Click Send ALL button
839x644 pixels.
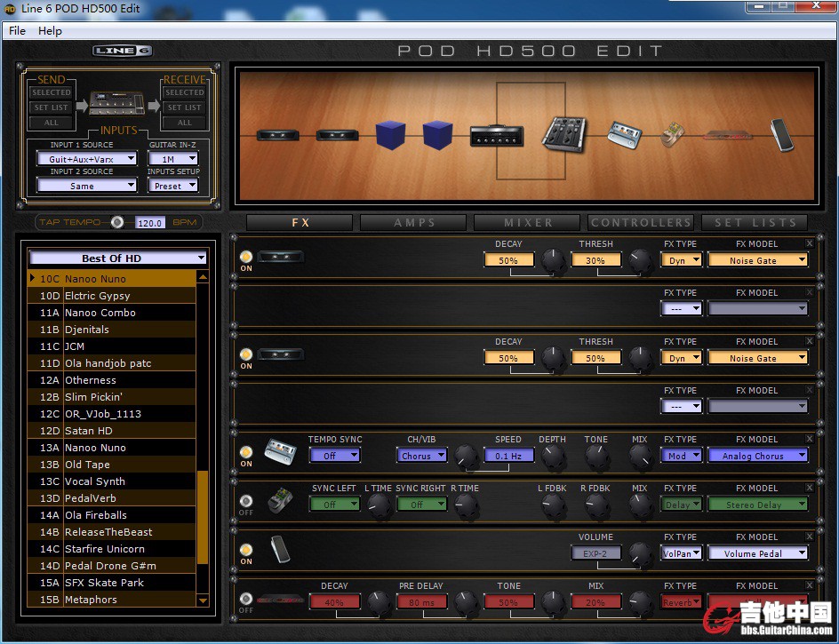pos(51,123)
